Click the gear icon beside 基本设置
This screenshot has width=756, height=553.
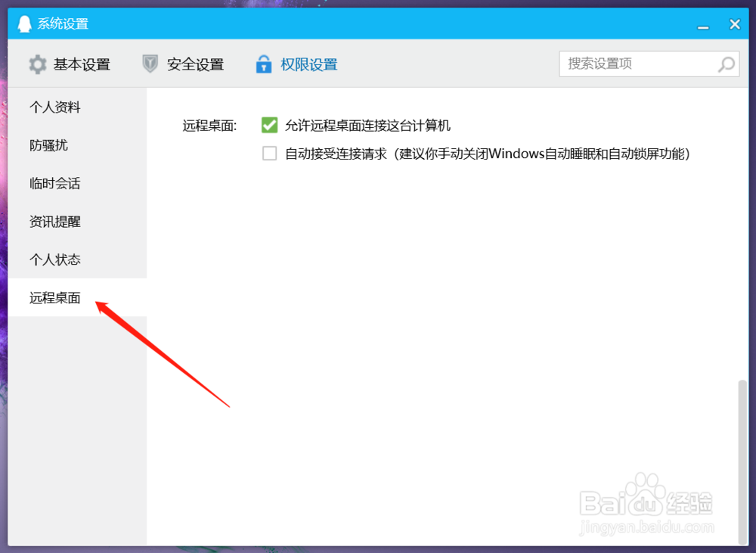click(x=37, y=64)
